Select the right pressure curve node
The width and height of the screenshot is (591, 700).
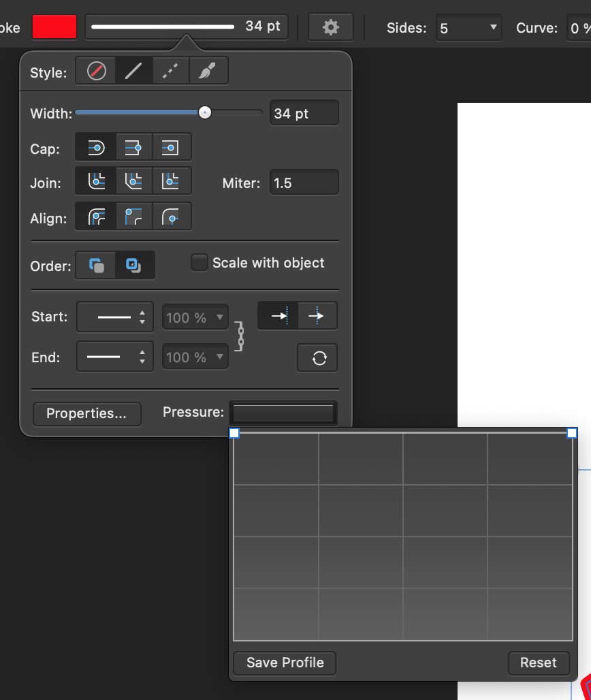click(x=572, y=433)
